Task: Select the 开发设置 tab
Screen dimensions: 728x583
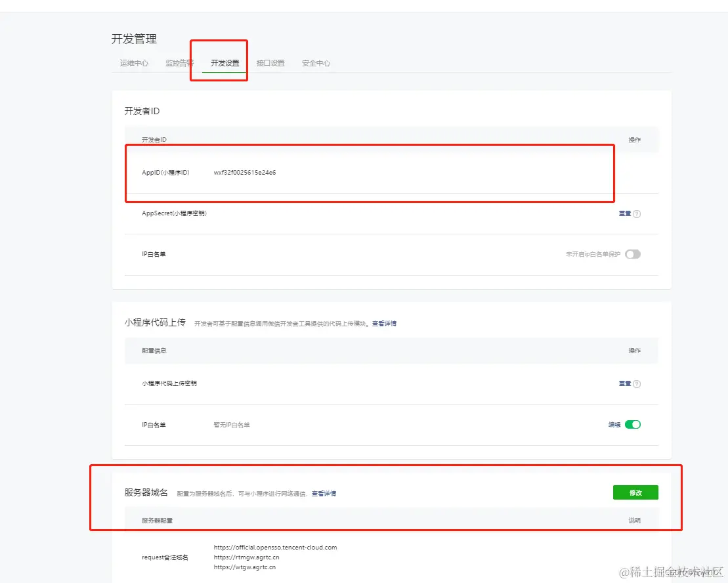Action: pyautogui.click(x=225, y=63)
